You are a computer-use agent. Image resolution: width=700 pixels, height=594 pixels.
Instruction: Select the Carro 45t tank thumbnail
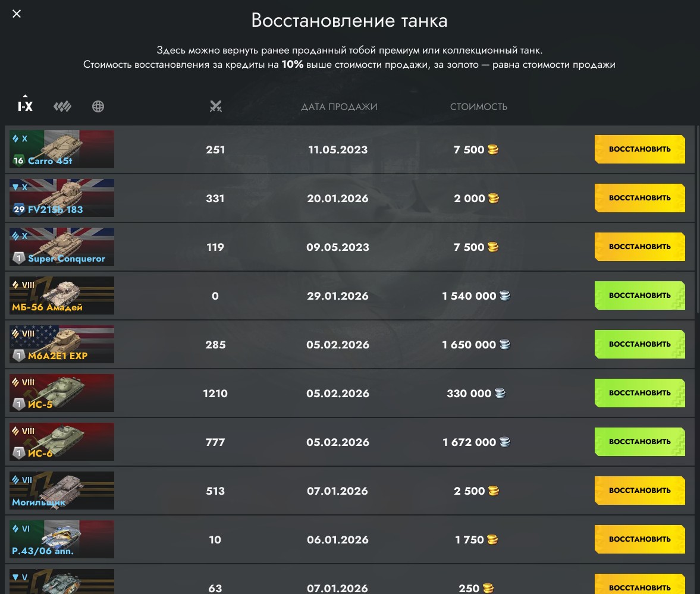pyautogui.click(x=62, y=149)
